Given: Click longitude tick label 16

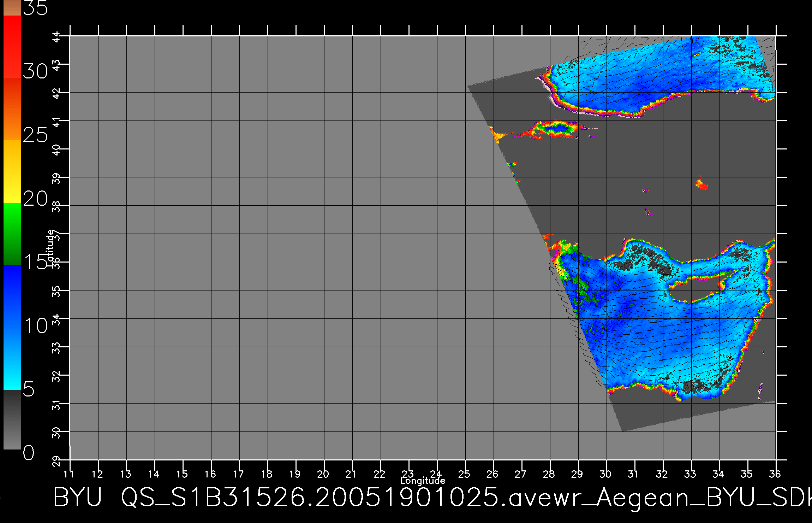Looking at the screenshot, I should (x=210, y=474).
